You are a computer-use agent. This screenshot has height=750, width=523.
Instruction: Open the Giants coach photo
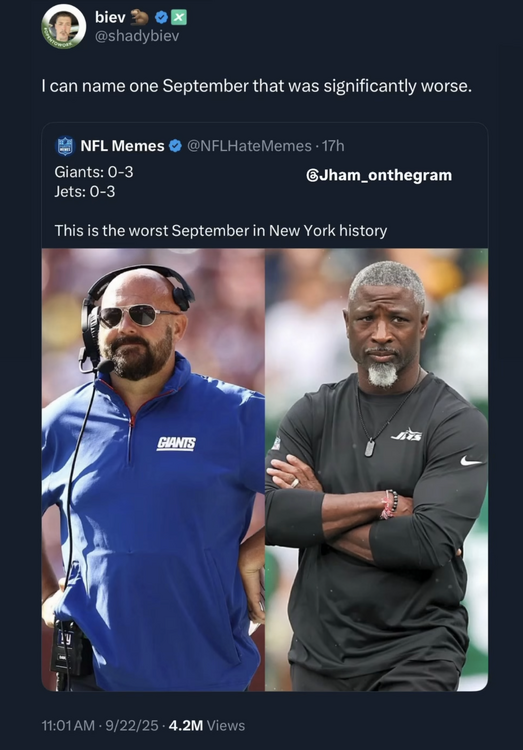(153, 470)
